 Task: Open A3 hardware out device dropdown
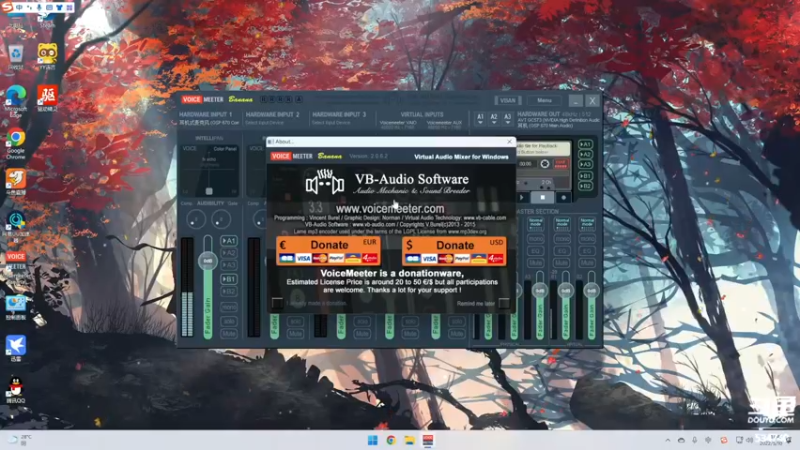click(x=507, y=119)
